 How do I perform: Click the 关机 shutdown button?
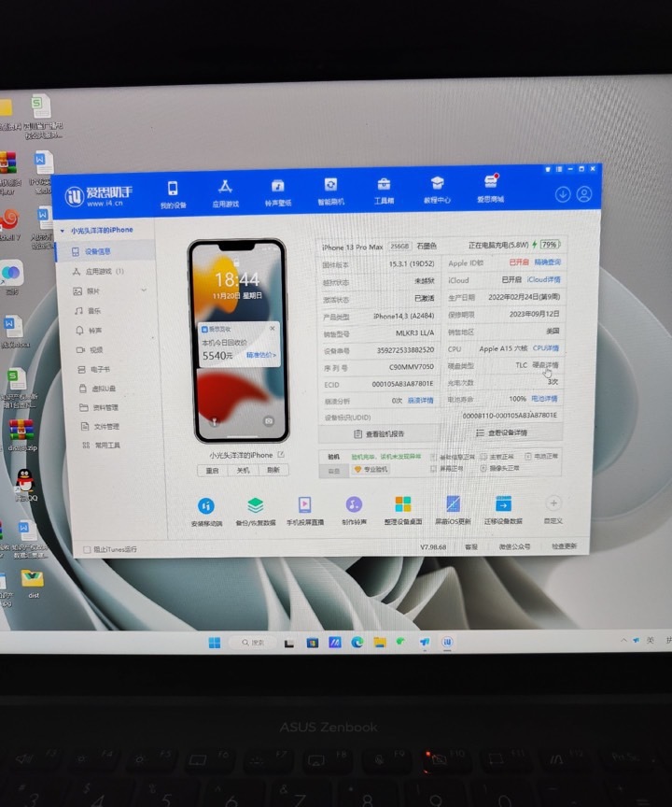click(x=243, y=471)
